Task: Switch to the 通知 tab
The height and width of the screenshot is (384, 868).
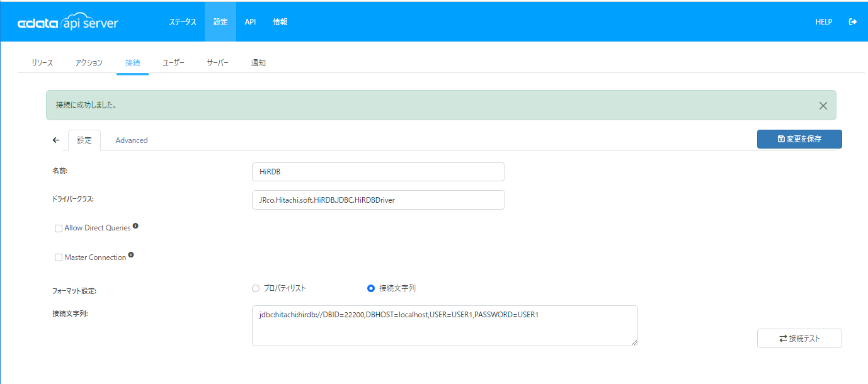Action: click(x=258, y=63)
